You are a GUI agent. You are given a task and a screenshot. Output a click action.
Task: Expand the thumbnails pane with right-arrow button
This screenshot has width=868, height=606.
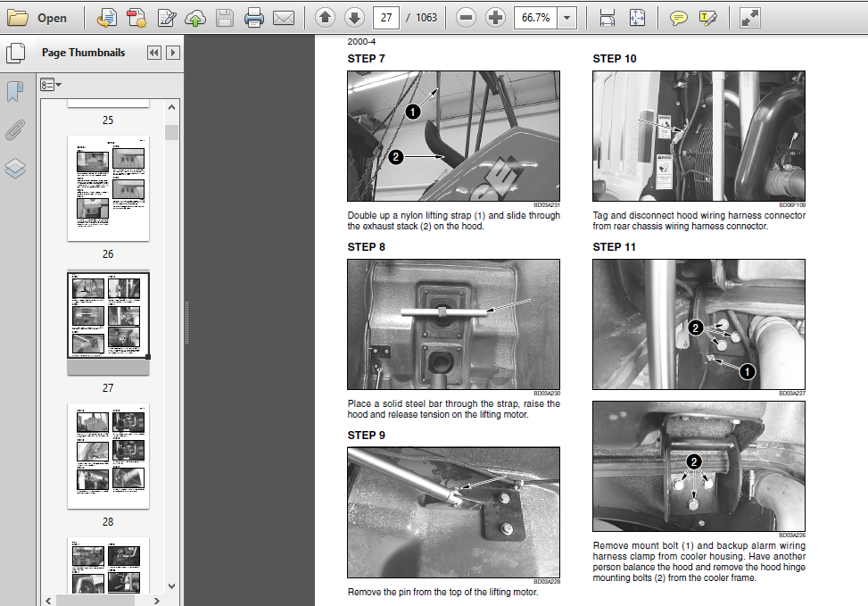click(173, 53)
